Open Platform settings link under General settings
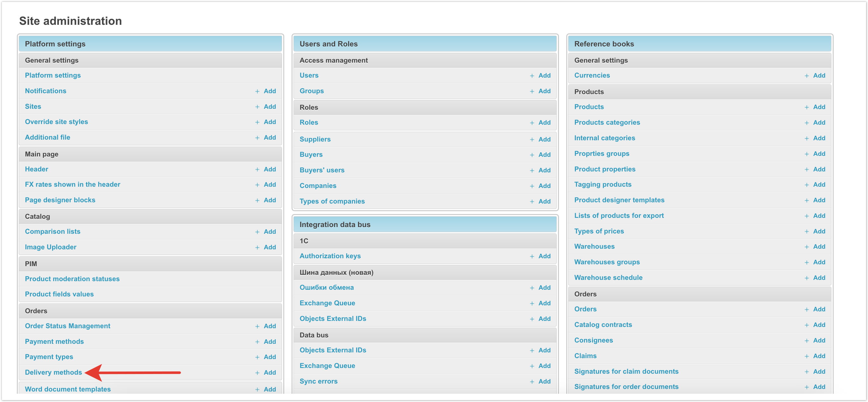The image size is (868, 402). click(x=52, y=75)
